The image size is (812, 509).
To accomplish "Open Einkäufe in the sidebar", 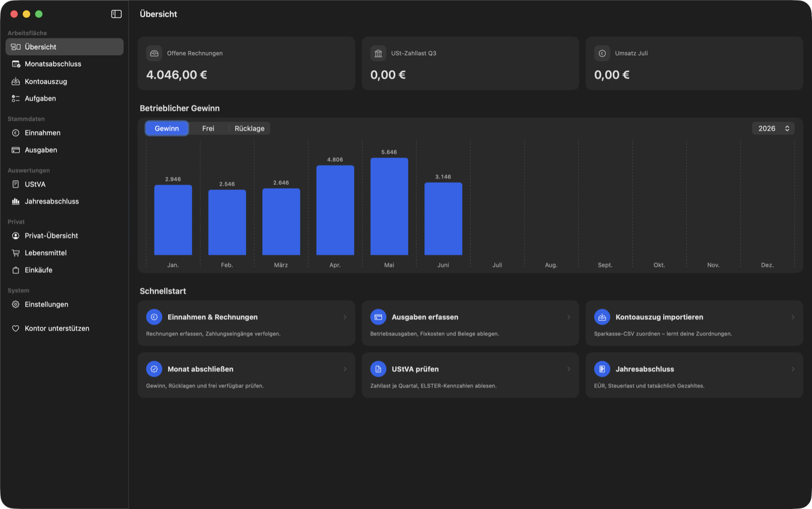I will pos(64,270).
